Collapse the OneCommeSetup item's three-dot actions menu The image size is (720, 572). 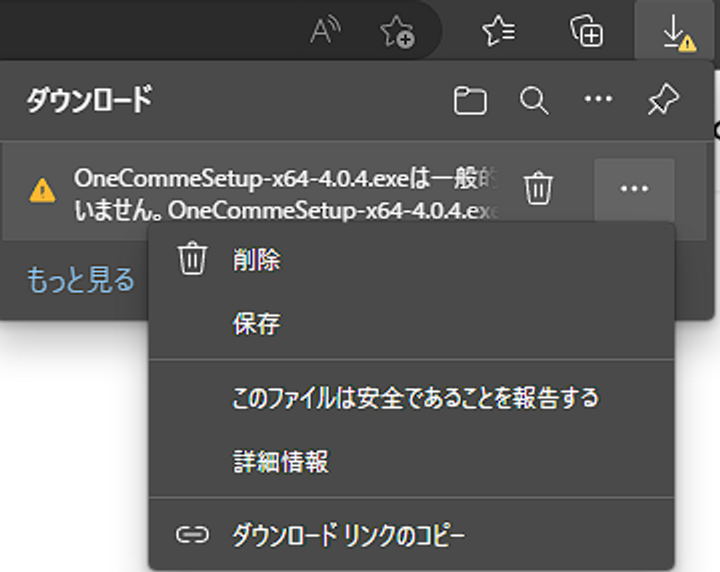[x=634, y=189]
